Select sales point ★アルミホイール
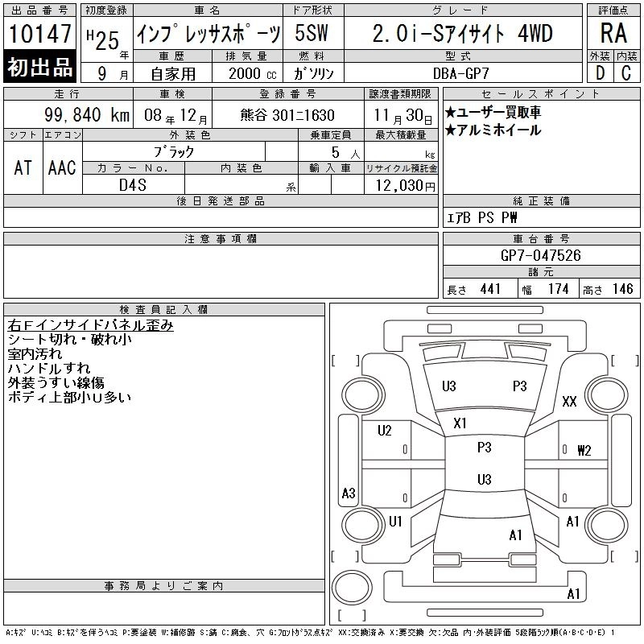 coord(493,130)
